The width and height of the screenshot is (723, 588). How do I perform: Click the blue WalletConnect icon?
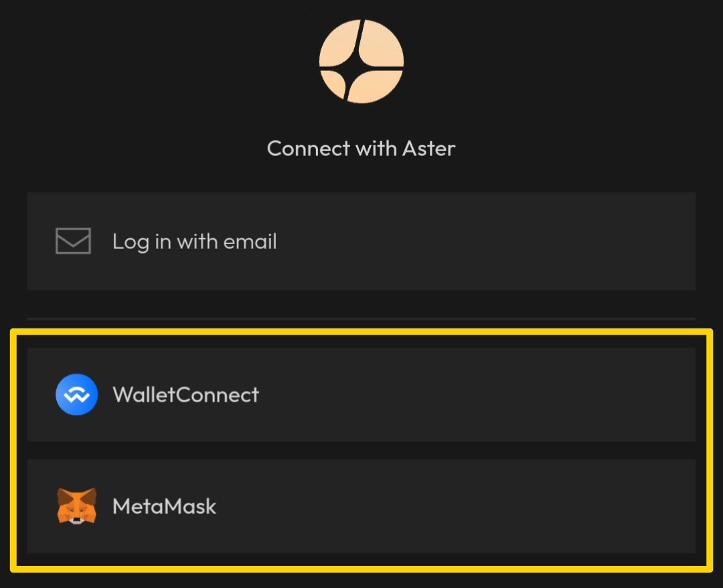click(x=76, y=394)
